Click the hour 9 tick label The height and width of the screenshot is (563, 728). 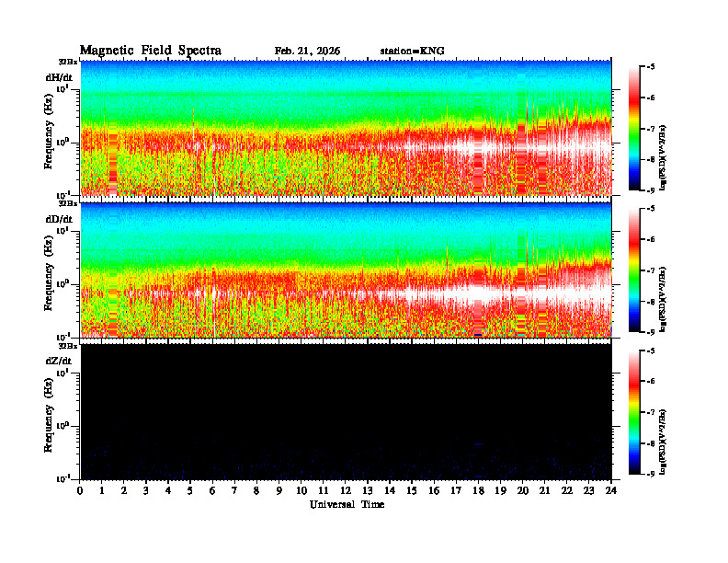[279, 490]
